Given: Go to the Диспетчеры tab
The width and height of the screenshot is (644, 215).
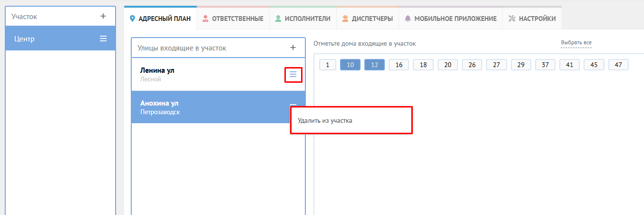Looking at the screenshot, I should click(367, 19).
